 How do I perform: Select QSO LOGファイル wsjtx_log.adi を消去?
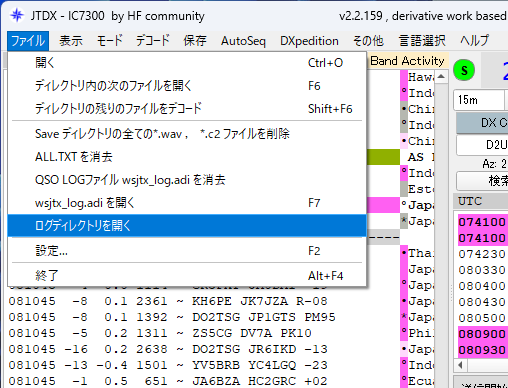point(187,180)
